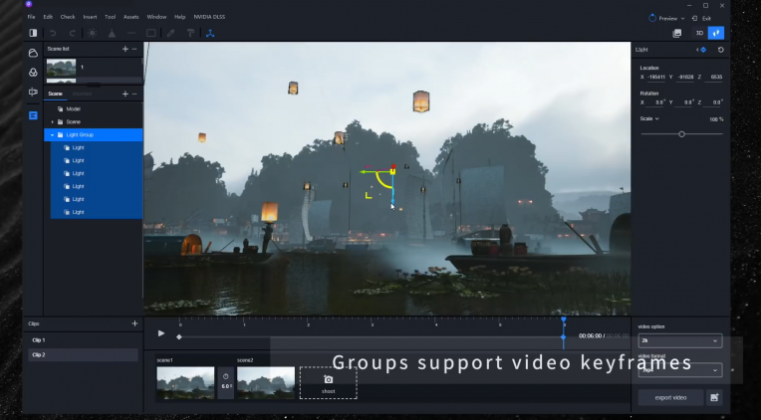Select scene 1 thumbnail in Scene list
Viewport: 761px width, 420px height.
click(61, 67)
